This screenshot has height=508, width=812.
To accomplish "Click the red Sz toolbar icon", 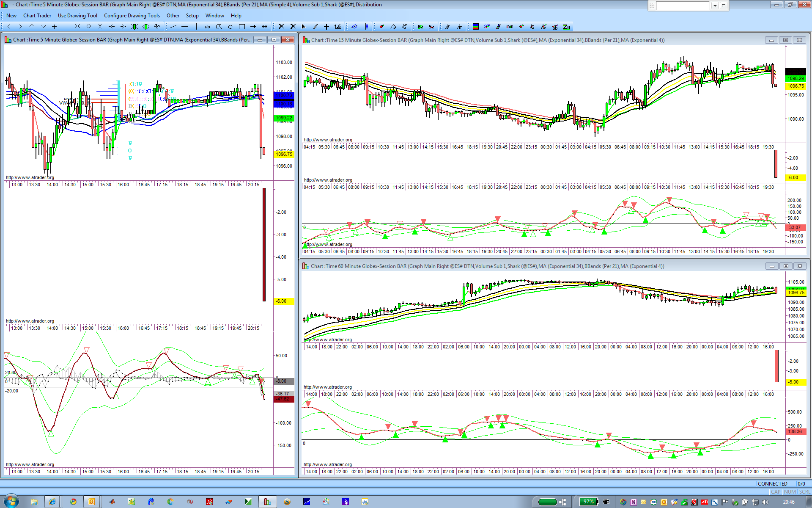I will (431, 27).
